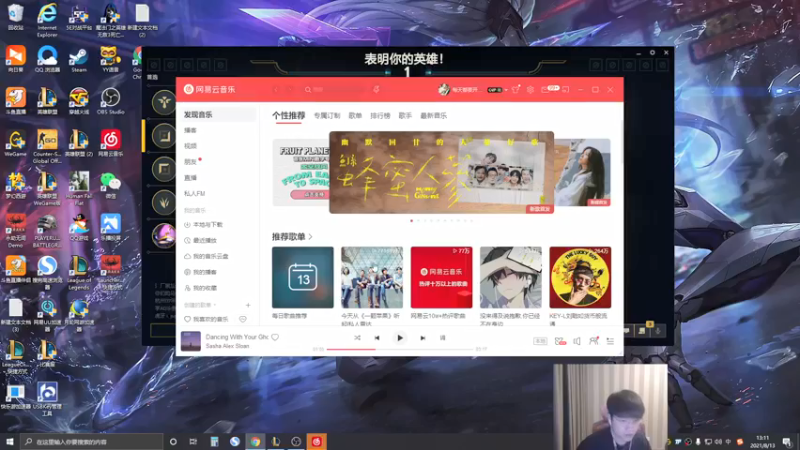Image resolution: width=800 pixels, height=450 pixels.
Task: Open the skin (shirt) icon in title bar
Action: 516,89
